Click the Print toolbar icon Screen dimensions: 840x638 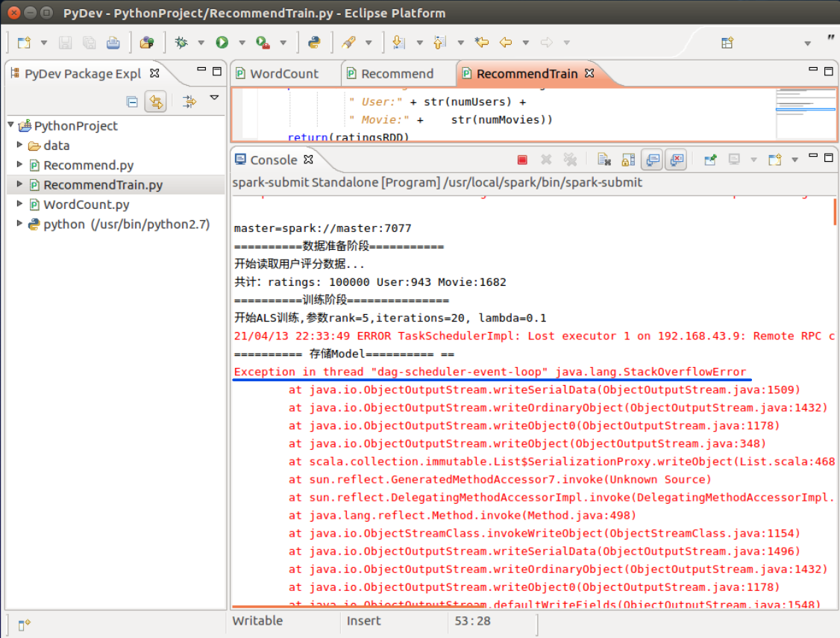coord(113,43)
